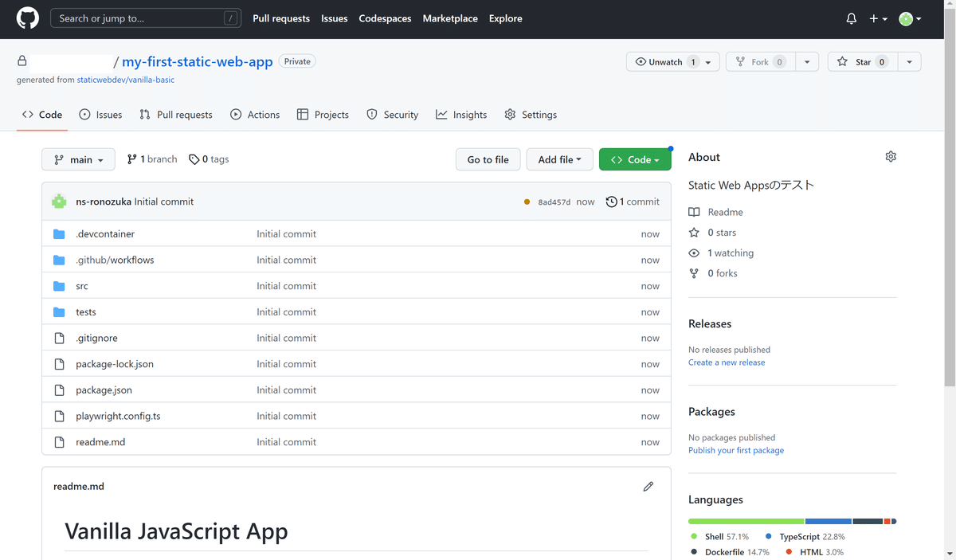
Task: Expand the green Code dropdown
Action: pos(635,159)
